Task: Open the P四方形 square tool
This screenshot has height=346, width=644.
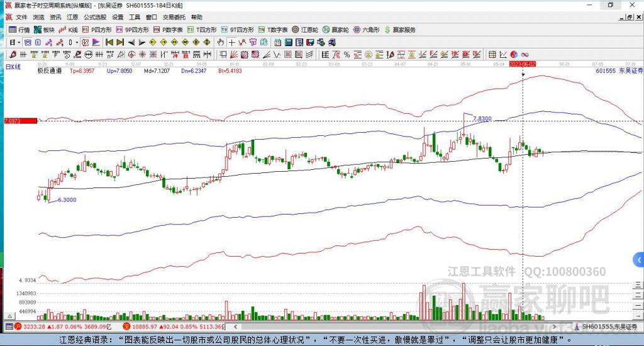Action: (x=97, y=30)
